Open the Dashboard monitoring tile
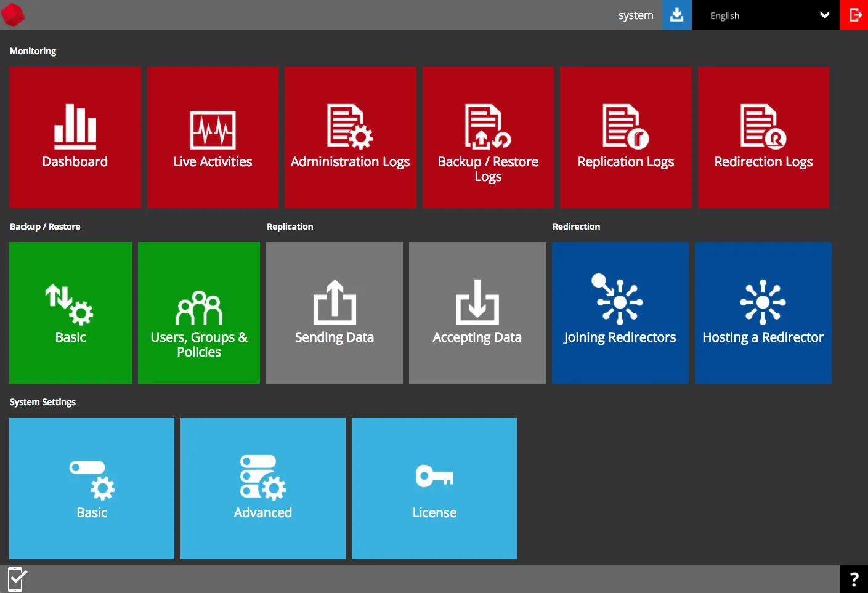868x593 pixels. pos(75,137)
